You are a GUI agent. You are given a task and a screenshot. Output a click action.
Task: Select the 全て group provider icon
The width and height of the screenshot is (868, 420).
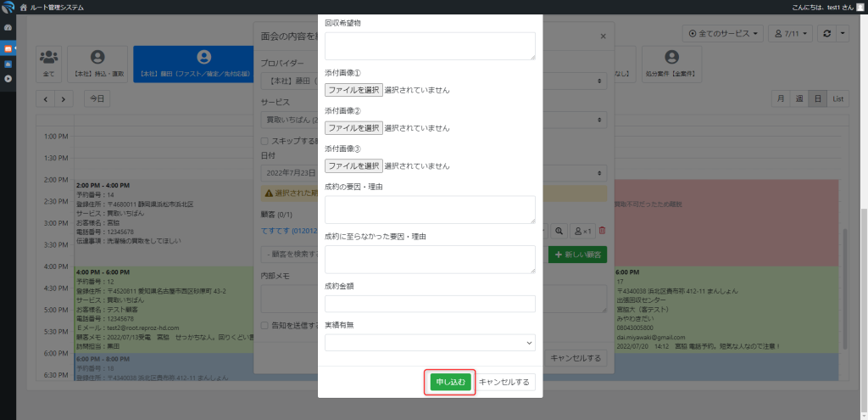(x=48, y=64)
